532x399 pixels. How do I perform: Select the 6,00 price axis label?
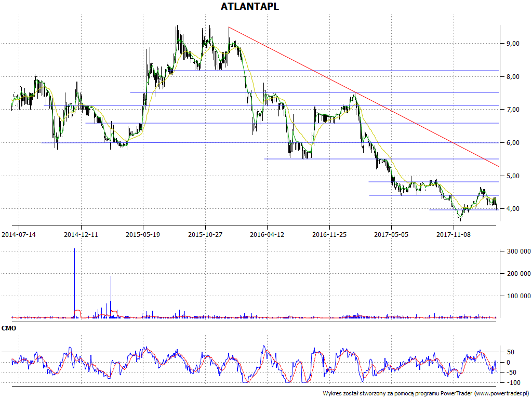pos(513,142)
